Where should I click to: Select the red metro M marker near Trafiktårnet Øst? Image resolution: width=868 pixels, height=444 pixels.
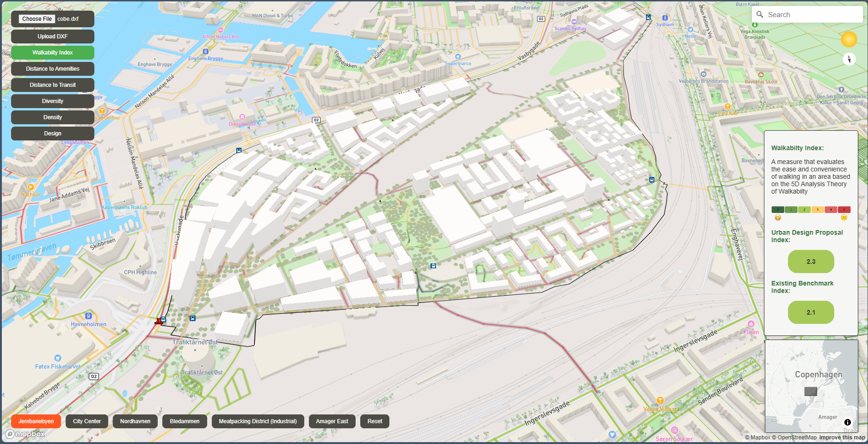[x=158, y=320]
